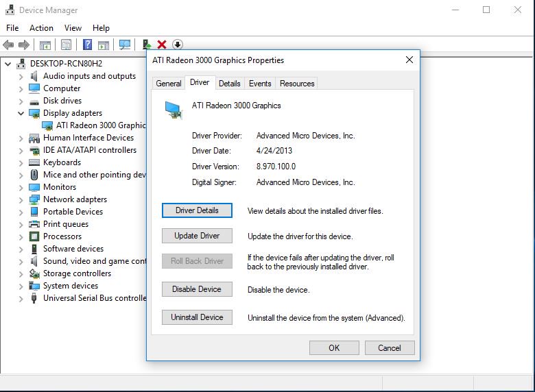Expand the Network adapters category
The height and width of the screenshot is (392, 535).
click(21, 199)
